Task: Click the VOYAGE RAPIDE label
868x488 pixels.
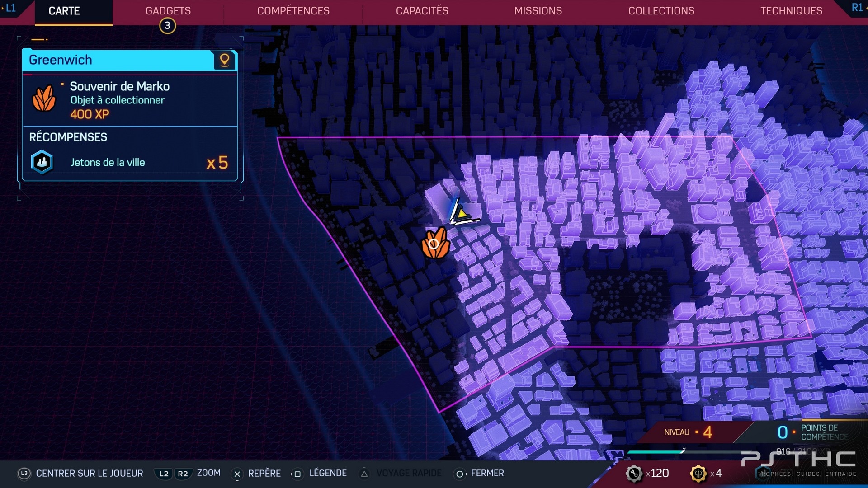Action: 409,474
